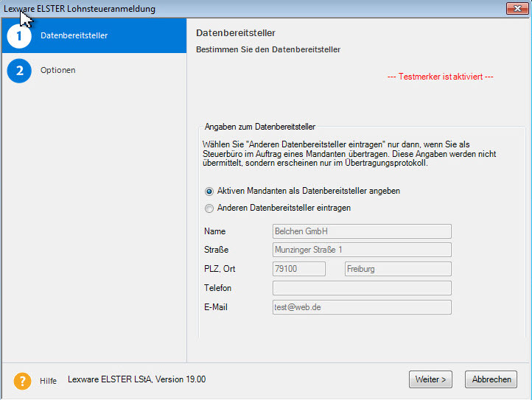Click the step 2 circle icon

[x=19, y=71]
